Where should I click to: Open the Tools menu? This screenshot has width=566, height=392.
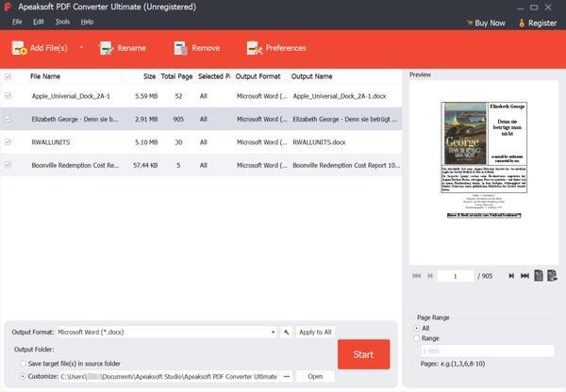[62, 21]
